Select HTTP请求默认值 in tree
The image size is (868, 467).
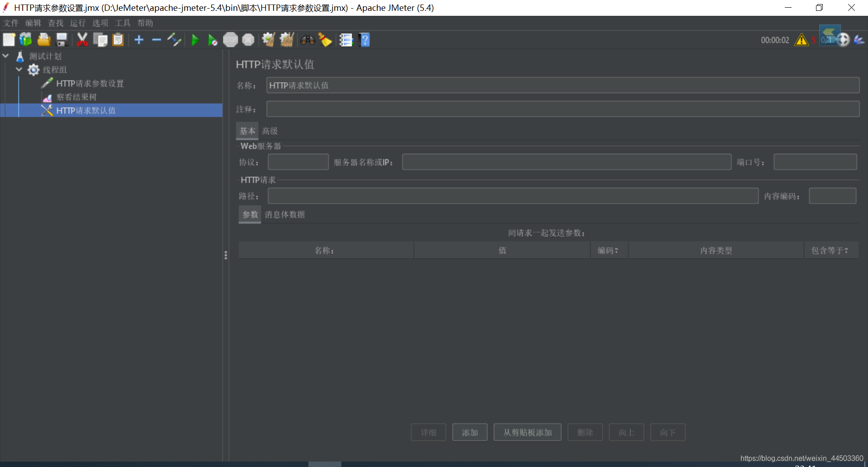(85, 110)
